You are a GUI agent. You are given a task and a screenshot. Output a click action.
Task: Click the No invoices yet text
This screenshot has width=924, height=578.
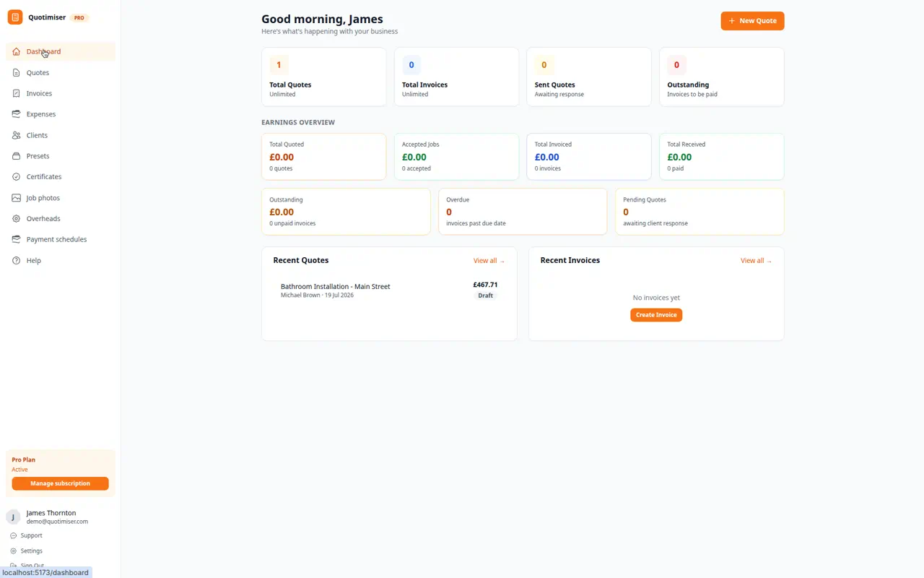[656, 298]
